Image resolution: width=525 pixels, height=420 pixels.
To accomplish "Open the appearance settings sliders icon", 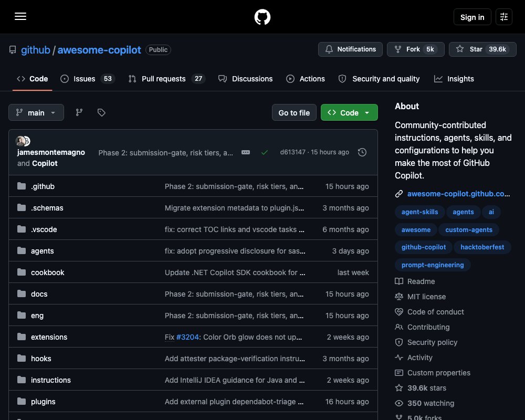I will pyautogui.click(x=503, y=17).
